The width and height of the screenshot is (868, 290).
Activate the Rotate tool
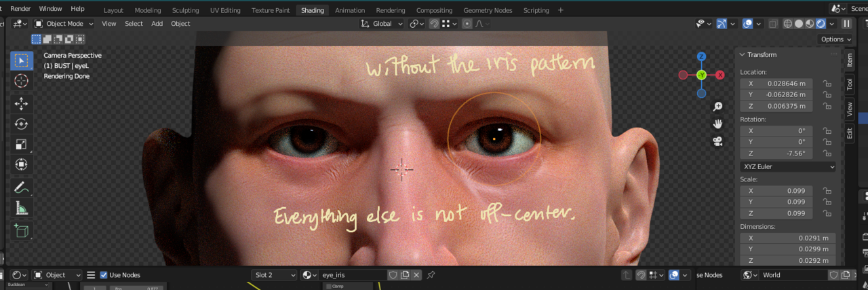(21, 124)
